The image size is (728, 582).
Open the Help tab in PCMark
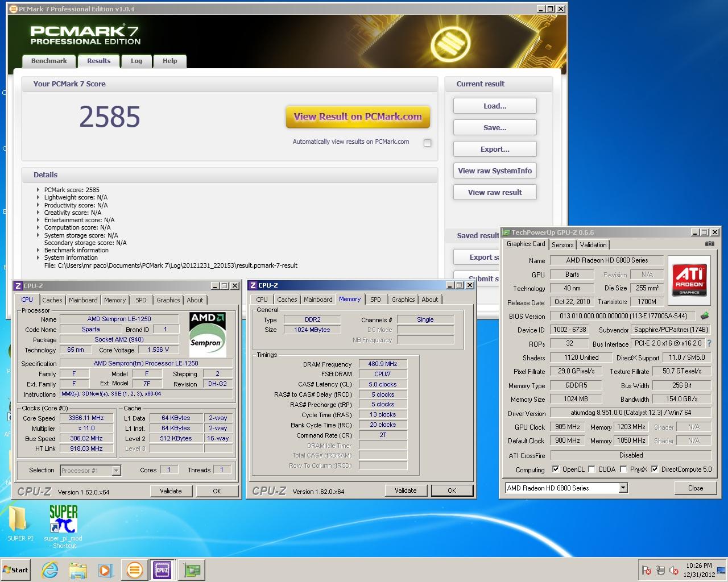169,61
